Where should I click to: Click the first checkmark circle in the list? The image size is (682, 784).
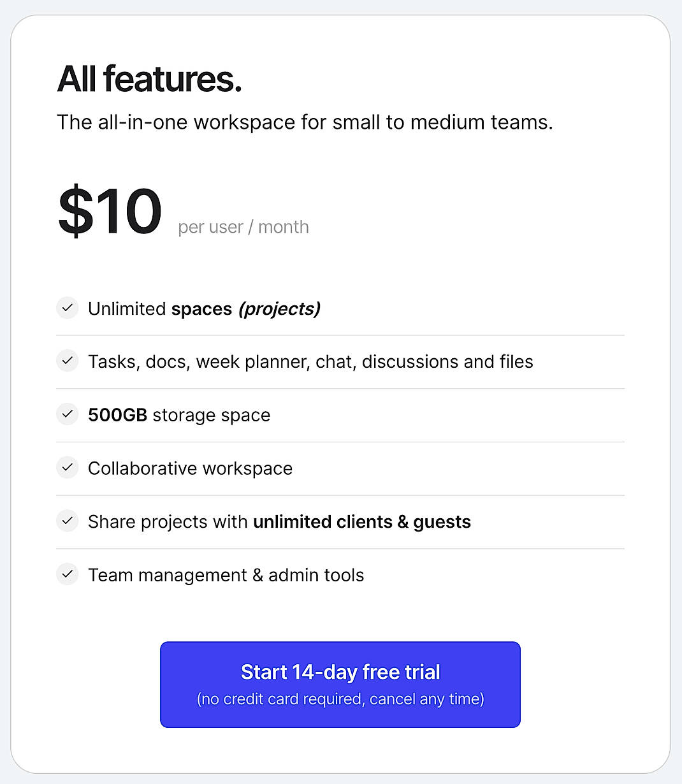(67, 308)
